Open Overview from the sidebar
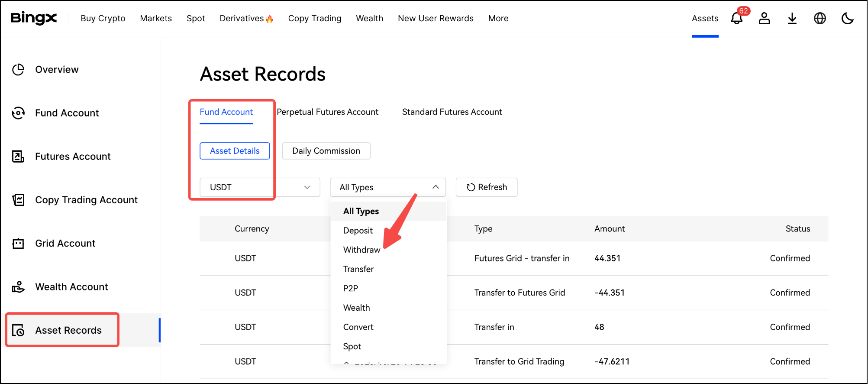This screenshot has height=384, width=868. [57, 70]
